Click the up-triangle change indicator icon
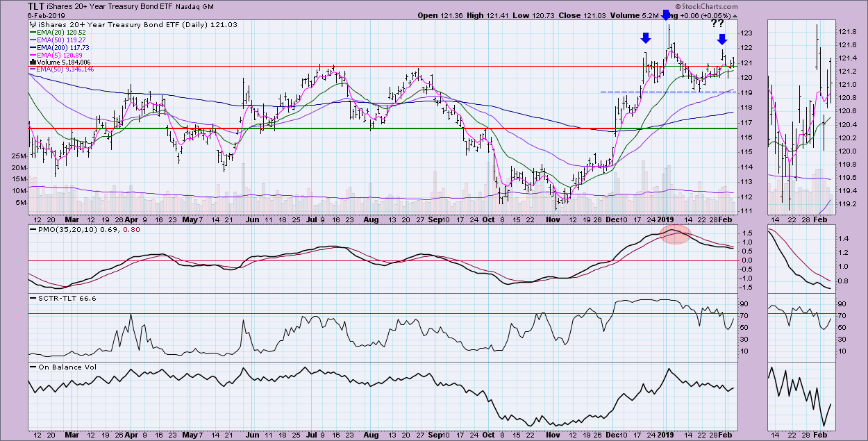The image size is (868, 441). click(735, 15)
